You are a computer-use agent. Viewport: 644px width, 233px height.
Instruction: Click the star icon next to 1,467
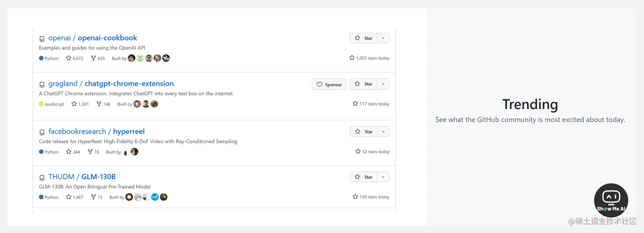pos(69,197)
